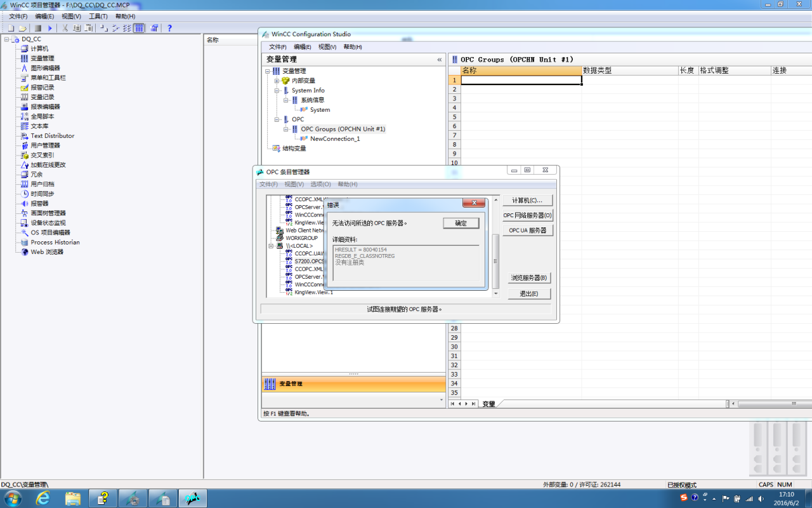Select 时间同步 in project tree
This screenshot has height=508, width=812.
coord(43,194)
